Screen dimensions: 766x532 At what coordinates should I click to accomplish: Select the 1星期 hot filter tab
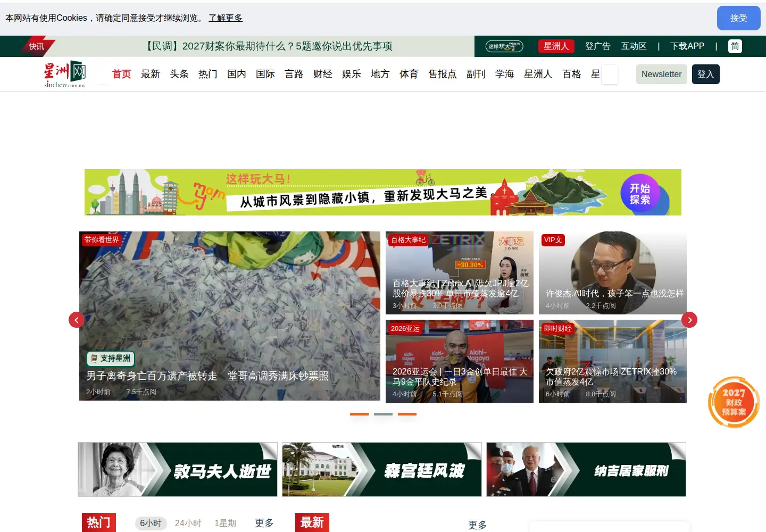226,523
